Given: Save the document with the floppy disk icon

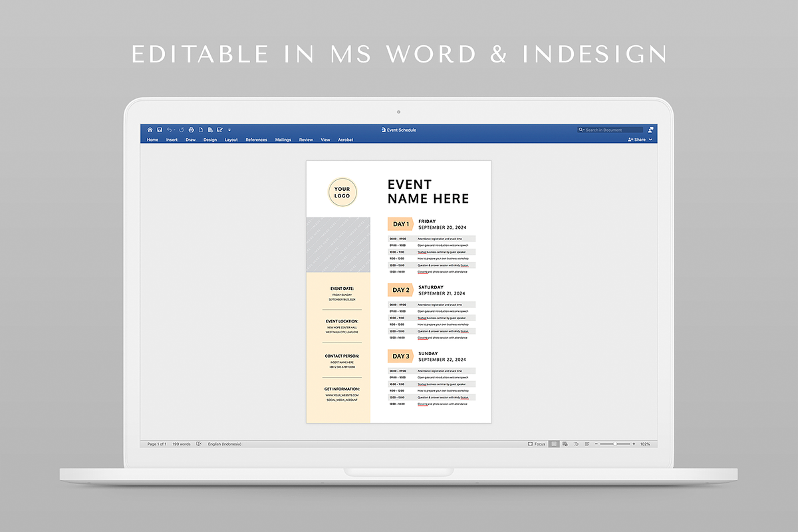Looking at the screenshot, I should pyautogui.click(x=160, y=130).
